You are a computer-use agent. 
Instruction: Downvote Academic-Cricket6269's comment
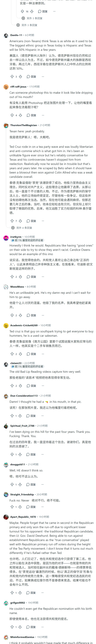pyautogui.click(x=21, y=354)
